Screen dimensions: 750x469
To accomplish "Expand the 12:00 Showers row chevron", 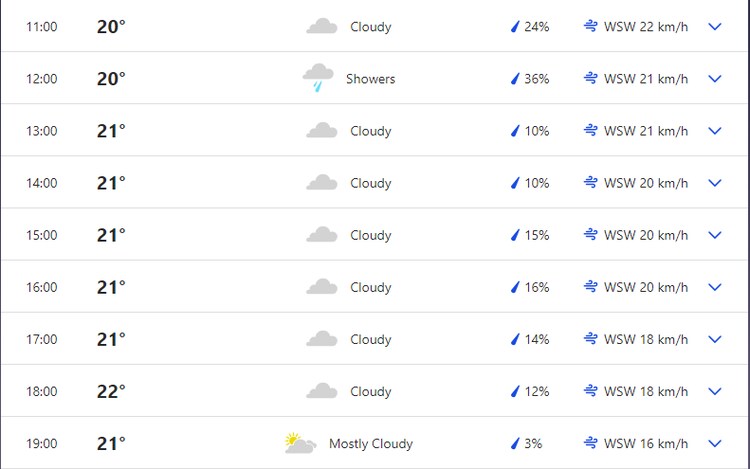I will click(714, 79).
